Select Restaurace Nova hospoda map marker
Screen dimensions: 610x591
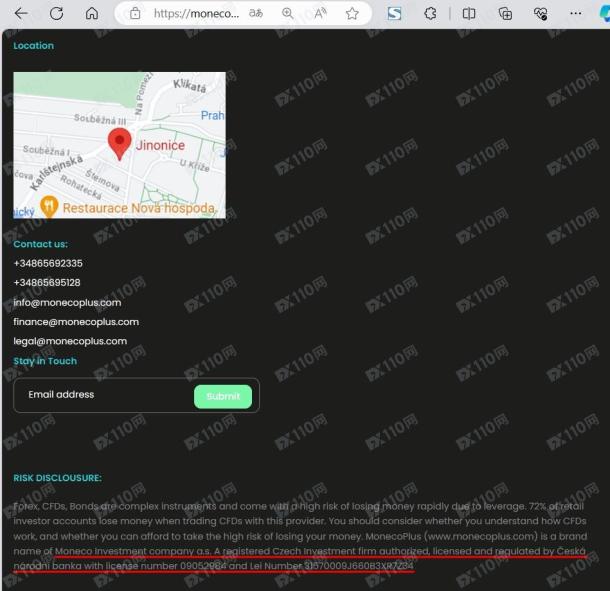[x=49, y=206]
